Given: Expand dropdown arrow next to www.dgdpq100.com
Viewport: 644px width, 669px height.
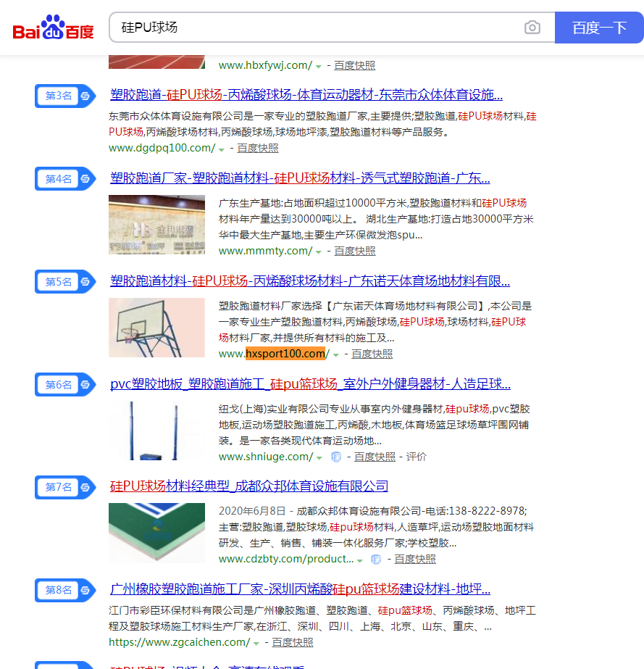Looking at the screenshot, I should tap(222, 149).
